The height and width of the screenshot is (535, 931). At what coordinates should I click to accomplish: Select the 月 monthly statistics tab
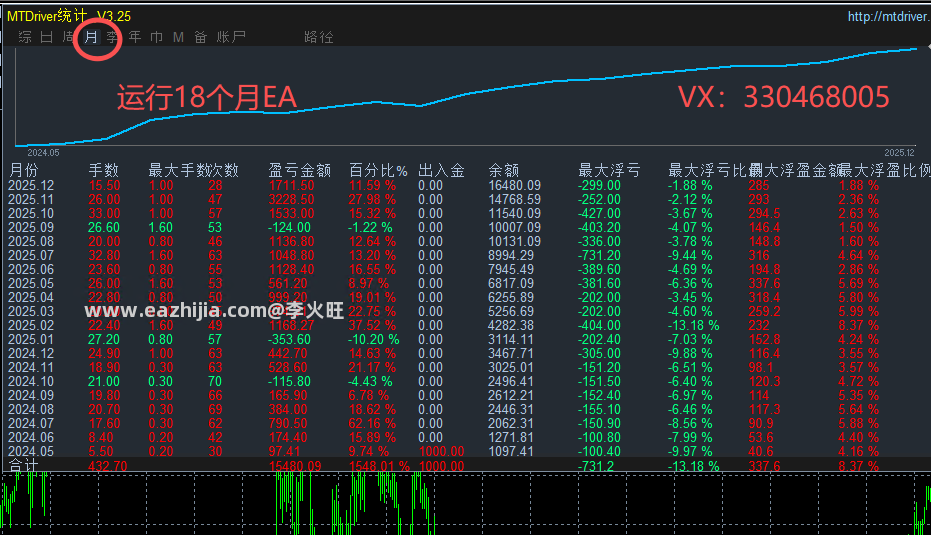[x=91, y=37]
